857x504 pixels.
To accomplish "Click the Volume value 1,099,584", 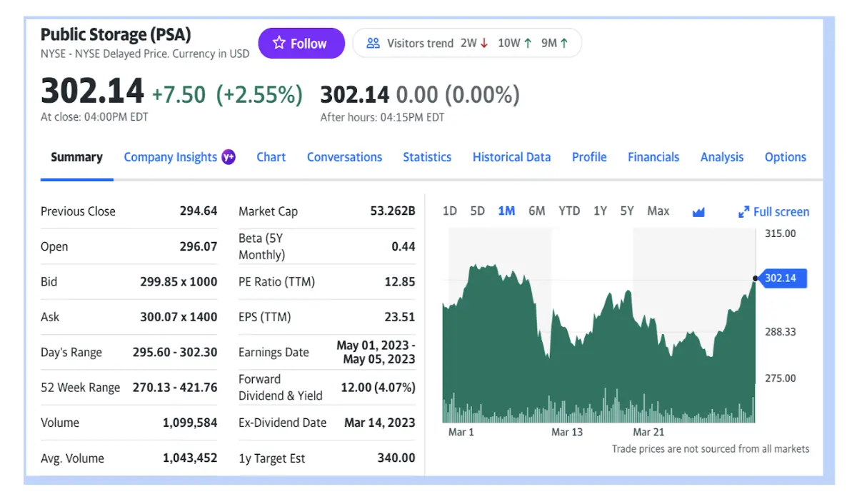I will 190,423.
